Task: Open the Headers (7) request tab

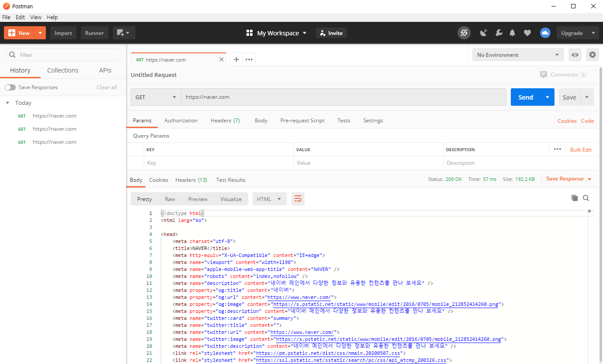Action: (x=225, y=120)
